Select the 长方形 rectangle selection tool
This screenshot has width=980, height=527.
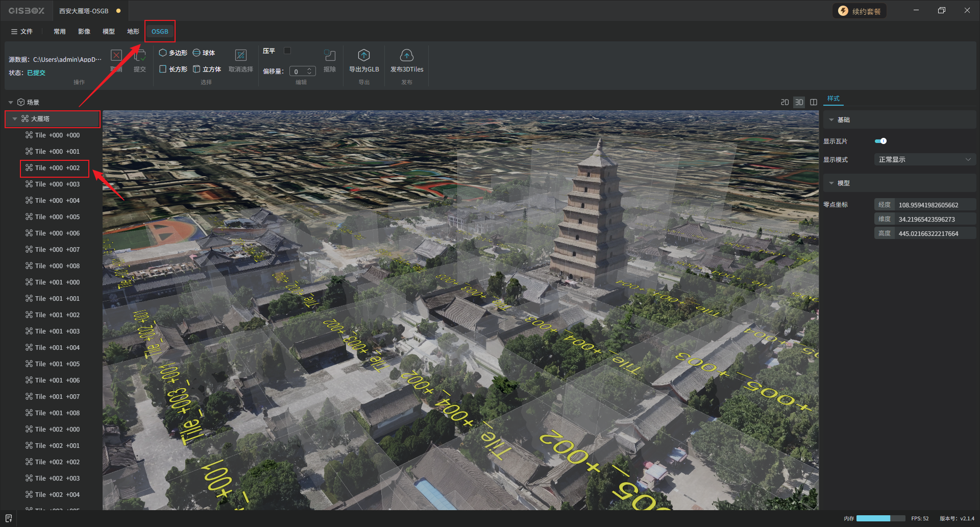pyautogui.click(x=173, y=69)
